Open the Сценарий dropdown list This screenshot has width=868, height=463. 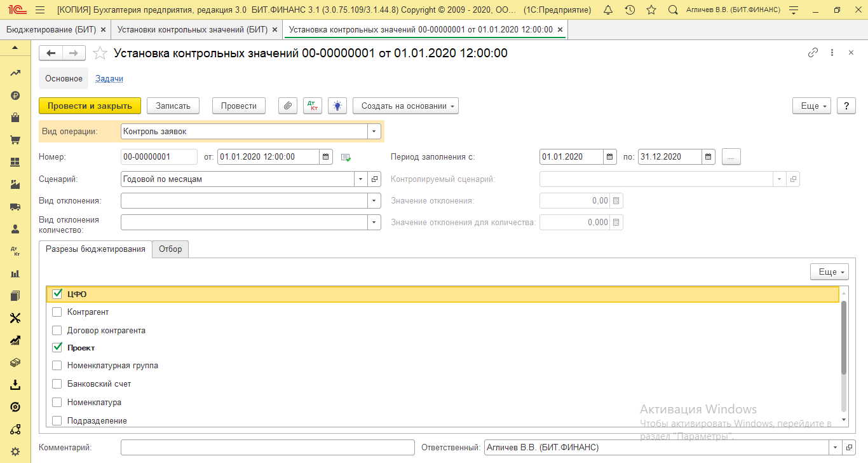(361, 179)
